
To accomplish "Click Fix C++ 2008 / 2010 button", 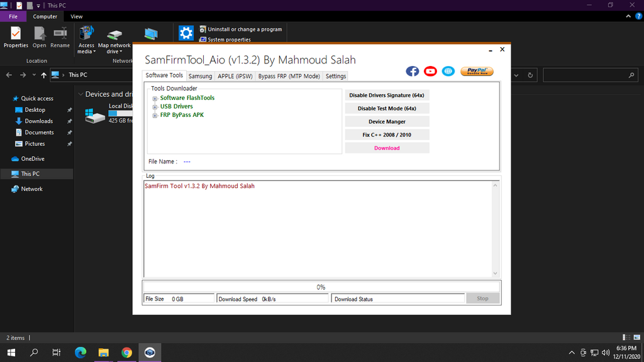I will (387, 134).
